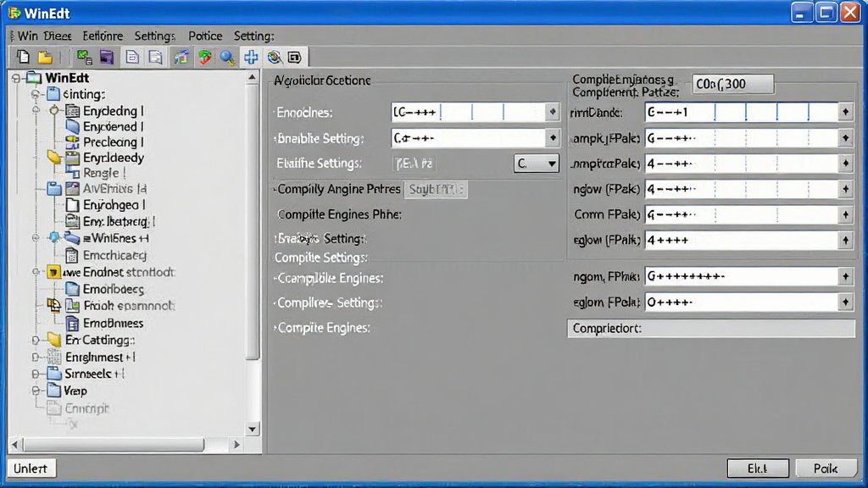Click the purple folder toolbar icon
This screenshot has width=868, height=488.
(107, 57)
